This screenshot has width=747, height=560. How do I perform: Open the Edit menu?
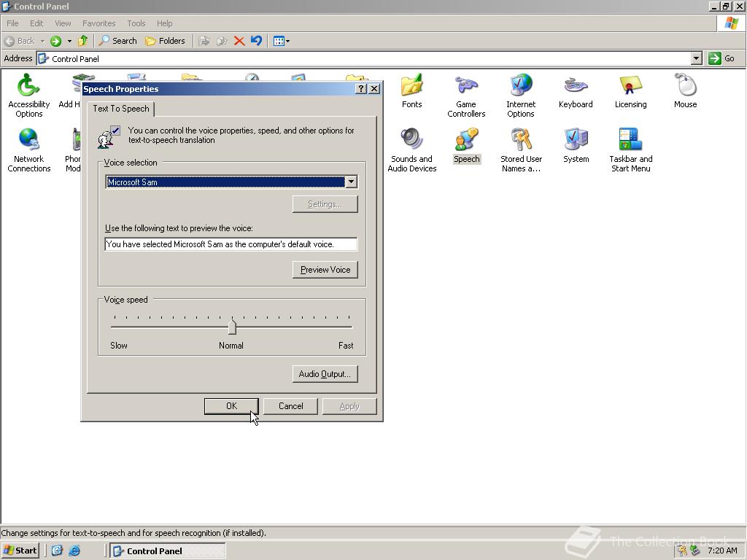click(36, 23)
